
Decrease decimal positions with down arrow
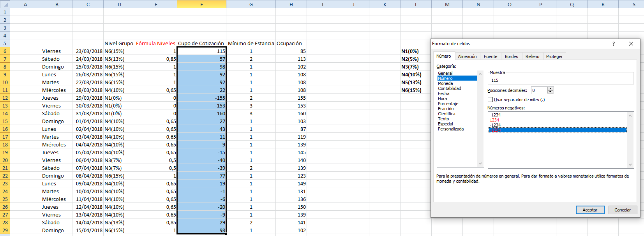click(x=550, y=92)
